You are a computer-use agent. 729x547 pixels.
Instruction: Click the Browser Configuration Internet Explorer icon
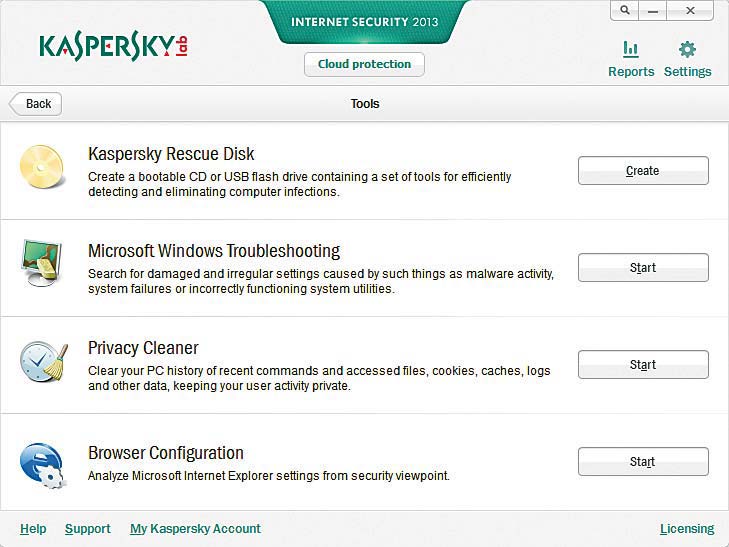pyautogui.click(x=42, y=465)
